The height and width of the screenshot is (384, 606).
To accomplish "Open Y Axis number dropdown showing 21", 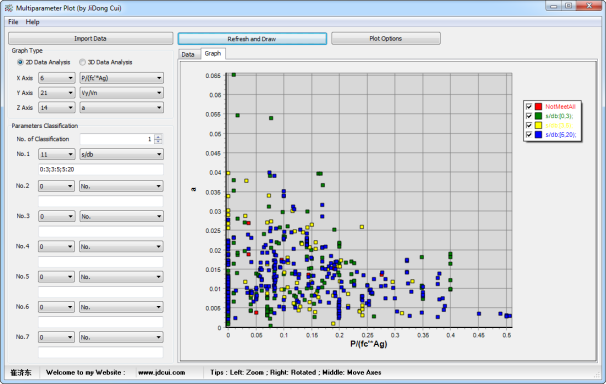I will point(56,93).
